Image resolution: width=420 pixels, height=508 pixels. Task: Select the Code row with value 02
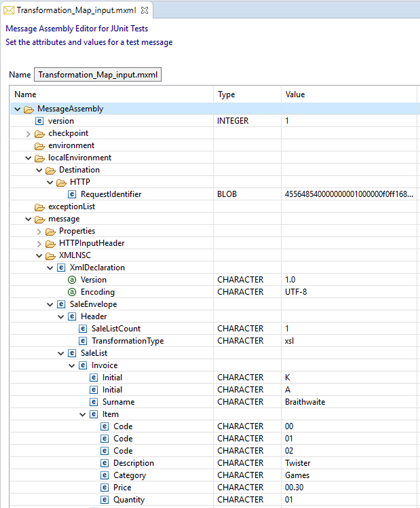(213, 451)
